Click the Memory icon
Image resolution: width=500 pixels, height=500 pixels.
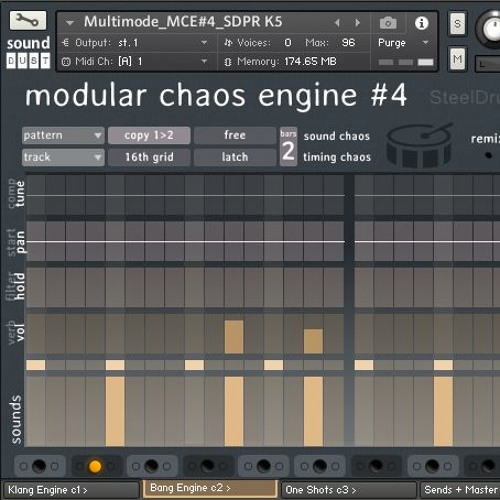[228, 62]
